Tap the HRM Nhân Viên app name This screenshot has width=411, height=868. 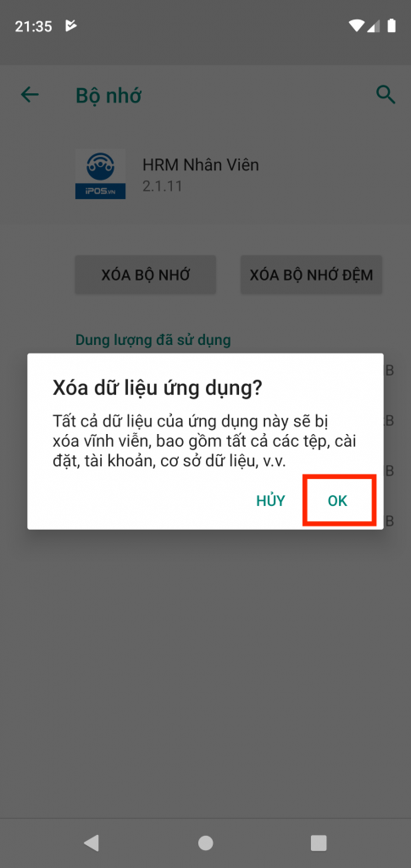[x=201, y=164]
